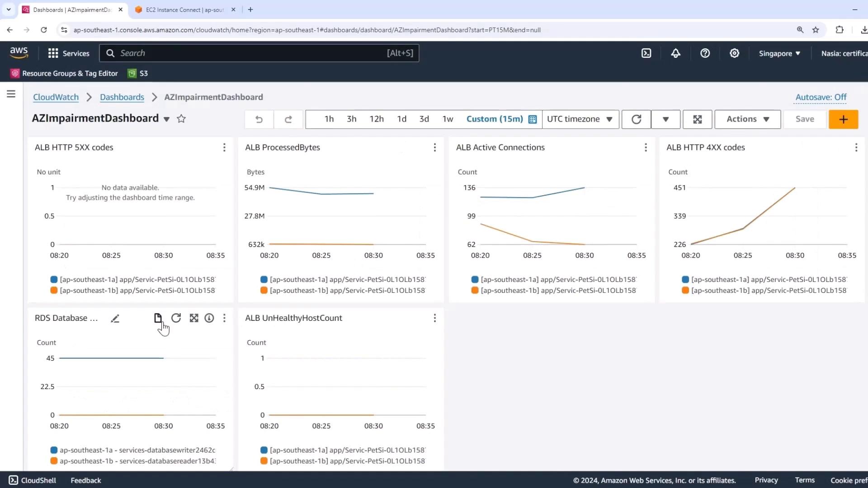
Task: Focus the AWS console search field
Action: (x=259, y=53)
